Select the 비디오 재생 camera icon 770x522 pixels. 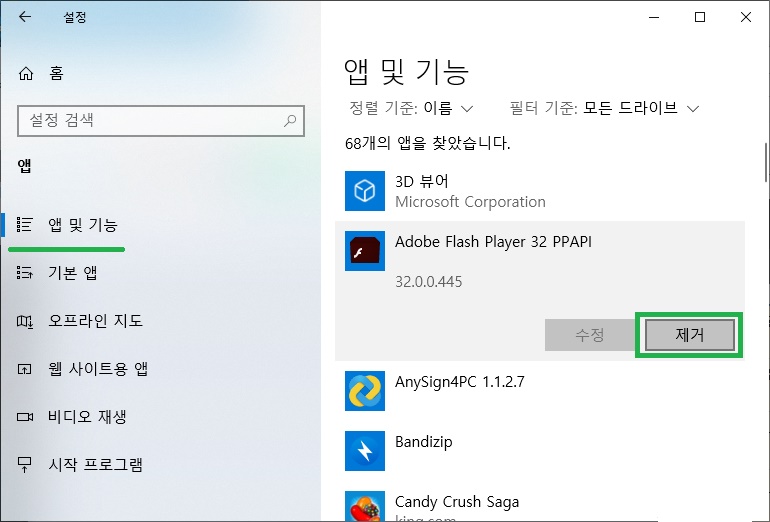[25, 417]
